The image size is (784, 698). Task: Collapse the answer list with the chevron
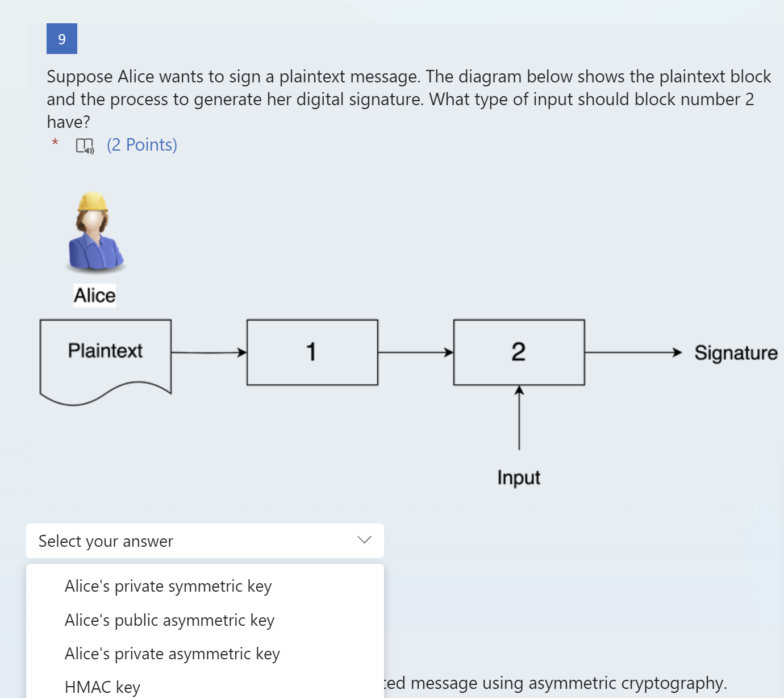[364, 539]
